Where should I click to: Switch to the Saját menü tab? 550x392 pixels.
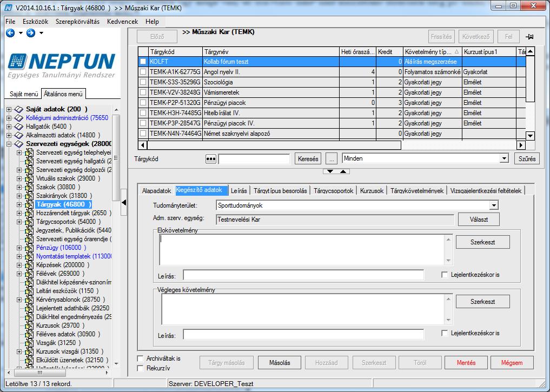pos(24,94)
